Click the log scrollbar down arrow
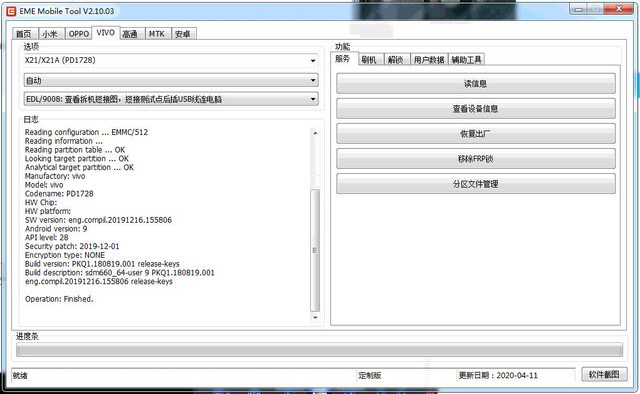The width and height of the screenshot is (640, 394). (x=315, y=317)
